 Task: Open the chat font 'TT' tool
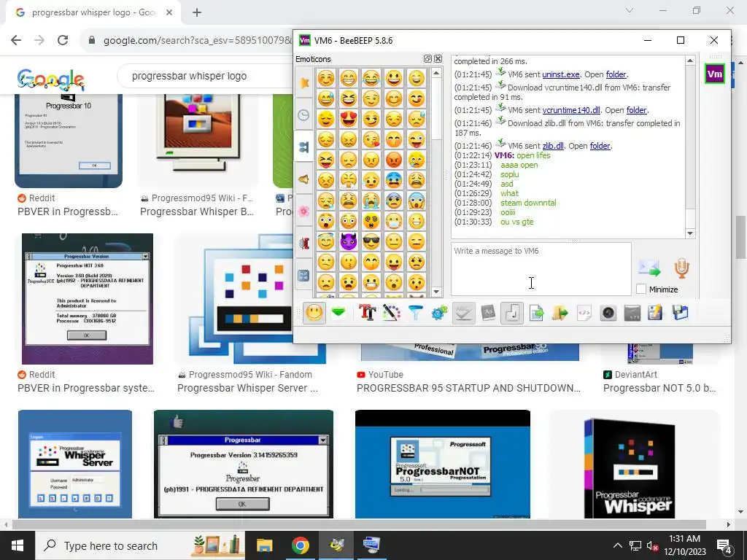(x=368, y=314)
